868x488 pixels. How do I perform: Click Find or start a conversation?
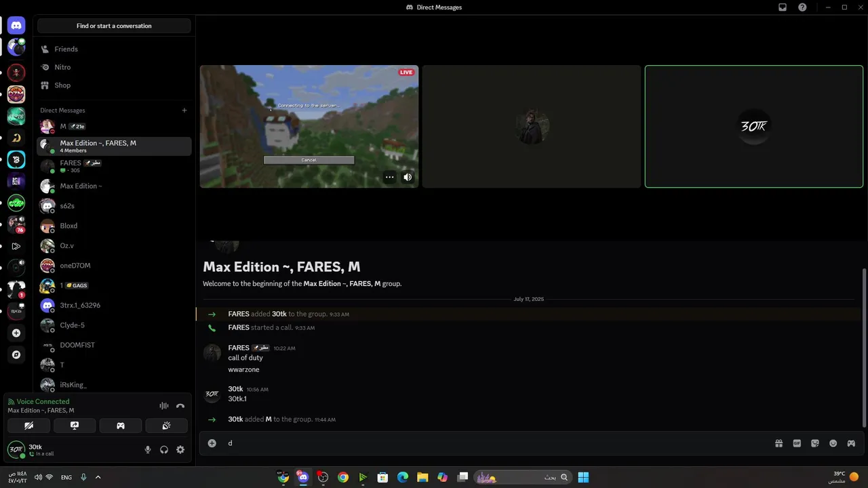(114, 26)
